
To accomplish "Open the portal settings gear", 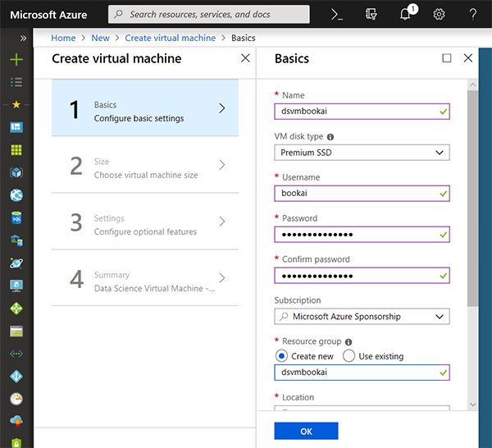I will pyautogui.click(x=440, y=14).
